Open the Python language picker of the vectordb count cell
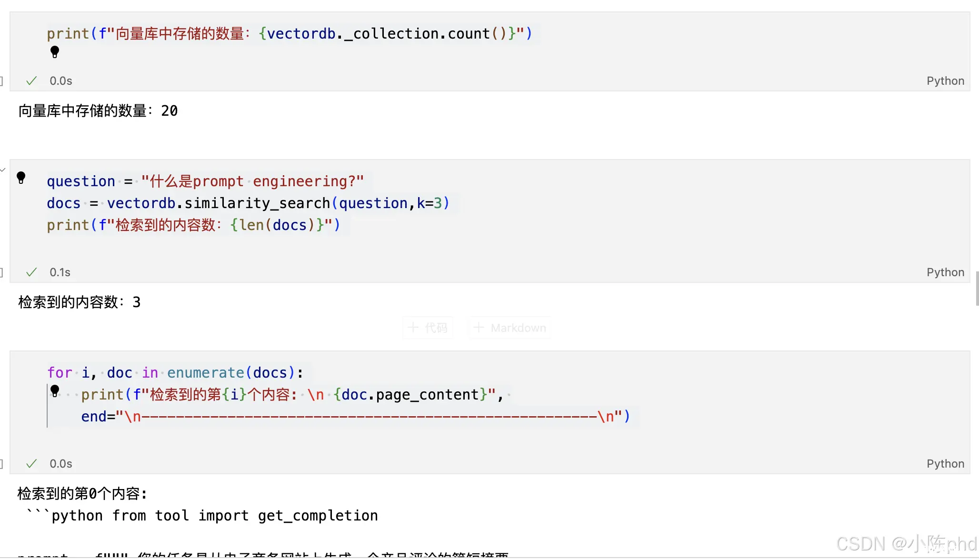 tap(945, 81)
